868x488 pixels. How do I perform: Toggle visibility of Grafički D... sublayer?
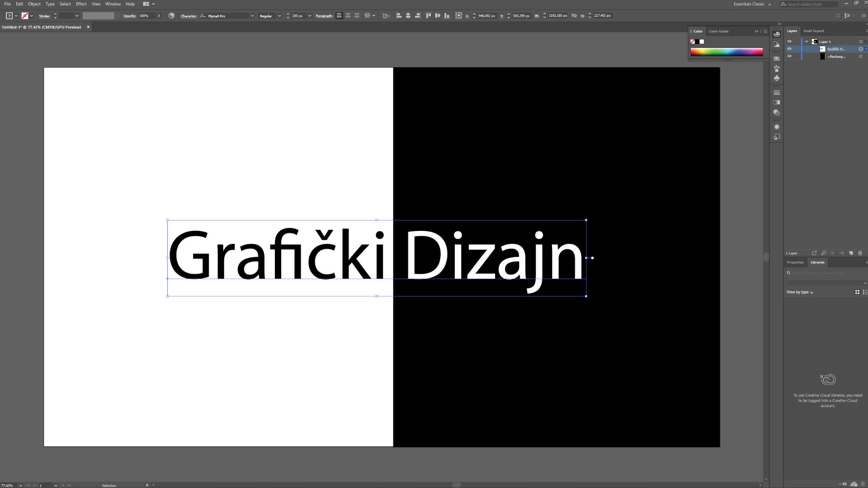[x=789, y=49]
